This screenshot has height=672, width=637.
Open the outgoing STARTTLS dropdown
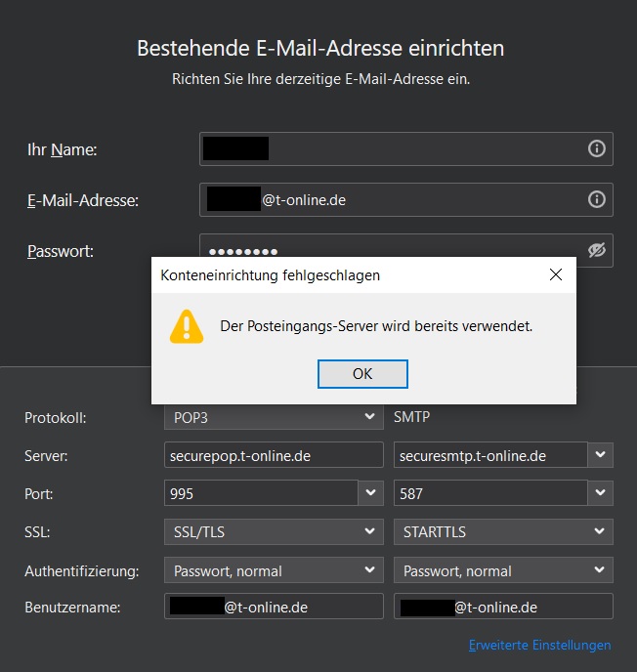503,532
